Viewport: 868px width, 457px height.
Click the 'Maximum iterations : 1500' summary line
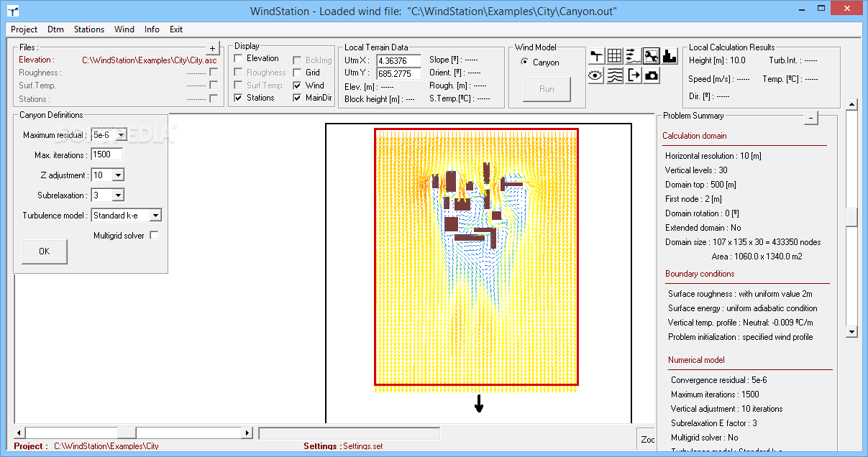click(x=715, y=394)
